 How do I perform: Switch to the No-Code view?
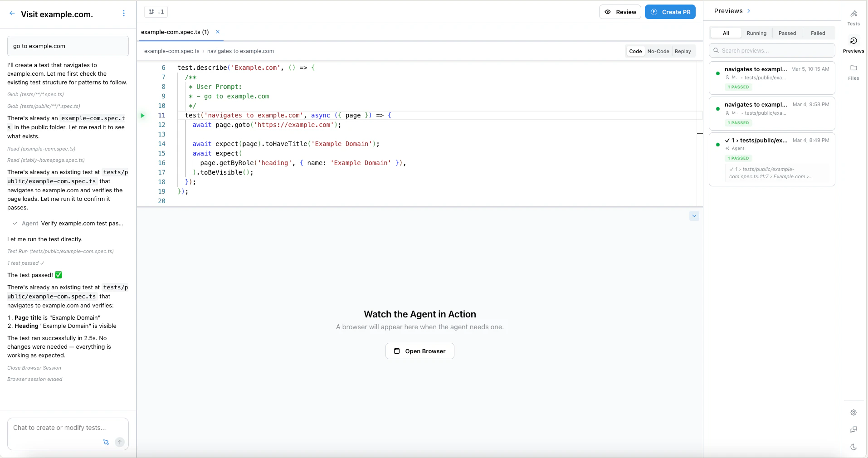tap(658, 51)
